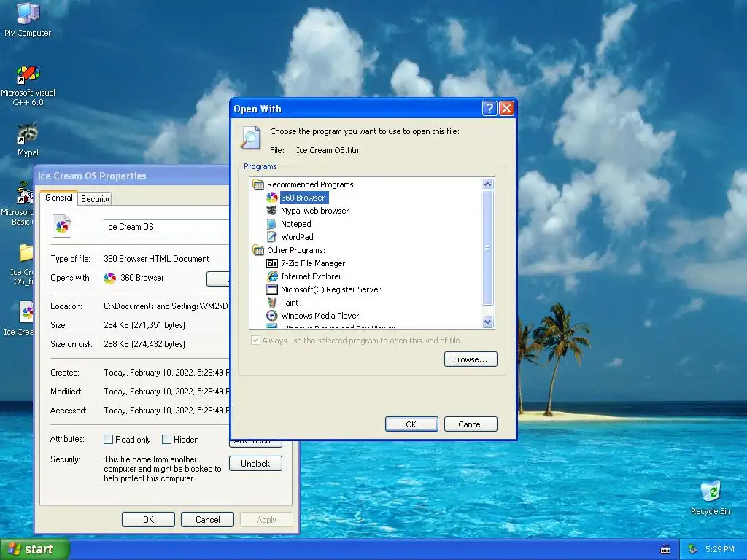The width and height of the screenshot is (747, 560).
Task: Click keyboard icon in taskbar
Action: (665, 550)
